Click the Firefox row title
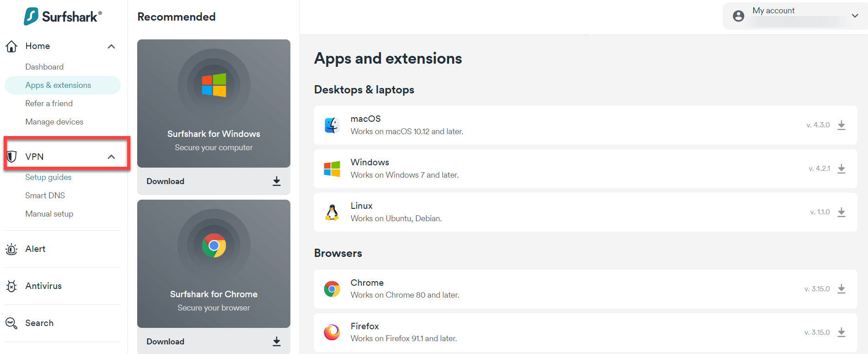The image size is (868, 354). [x=364, y=326]
